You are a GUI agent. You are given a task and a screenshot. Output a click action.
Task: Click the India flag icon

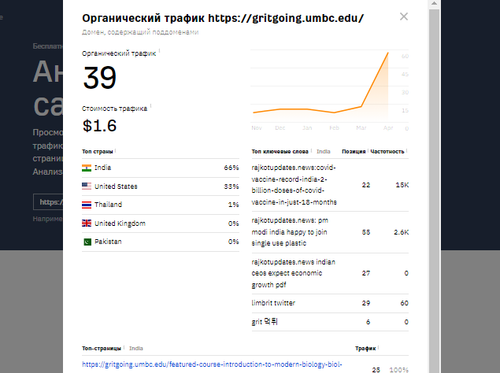pyautogui.click(x=86, y=168)
